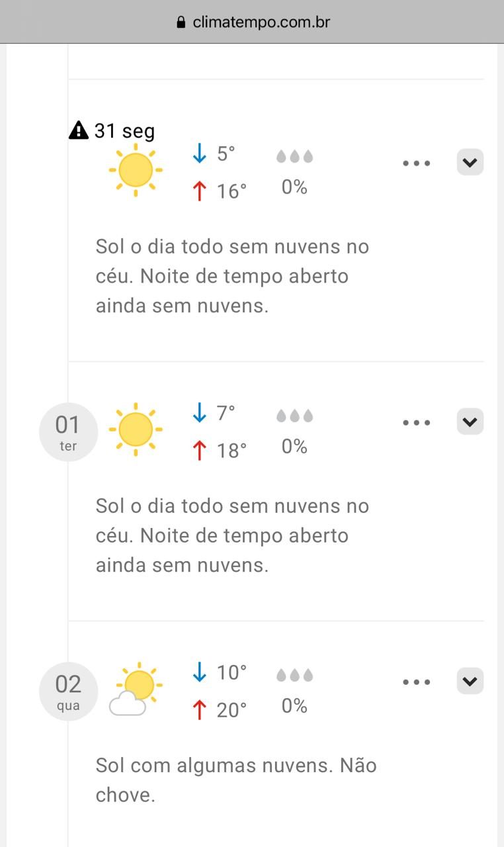Tap the sun icon for Tuesday 01
Image resolution: width=504 pixels, height=847 pixels.
136,429
